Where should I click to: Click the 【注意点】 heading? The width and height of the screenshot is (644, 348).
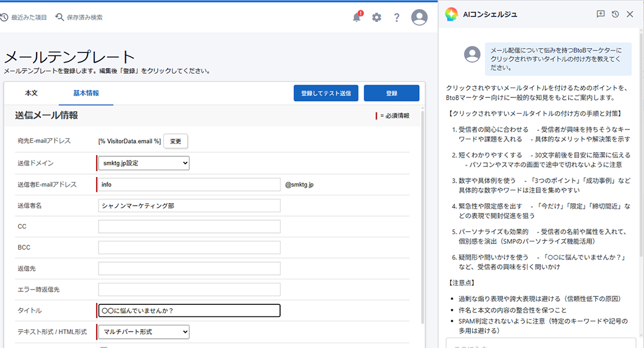pyautogui.click(x=462, y=282)
